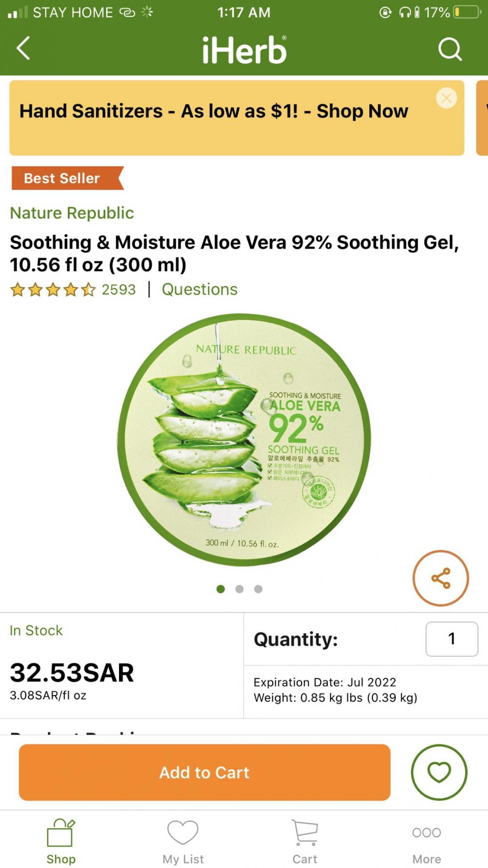Share this product via share icon

pos(441,578)
